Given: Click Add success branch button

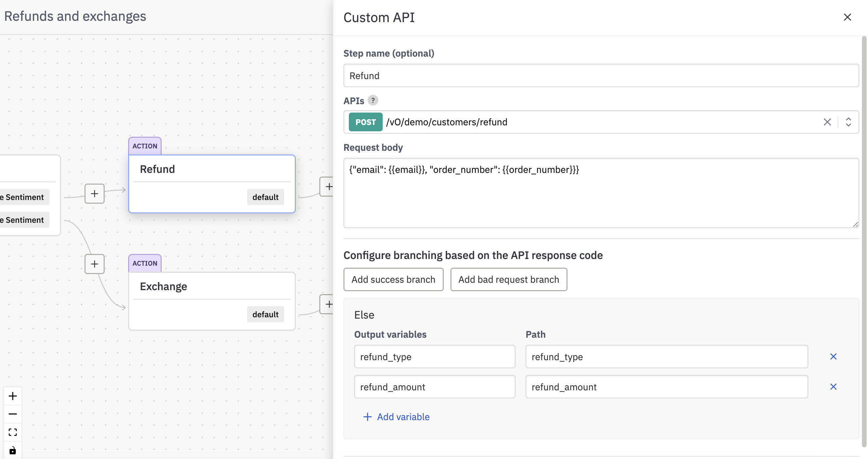Looking at the screenshot, I should 393,279.
